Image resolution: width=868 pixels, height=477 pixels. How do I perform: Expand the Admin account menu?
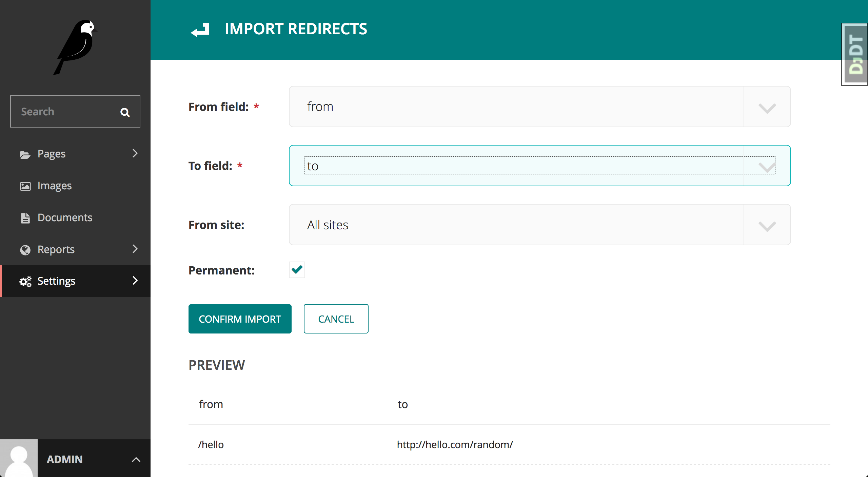pyautogui.click(x=136, y=459)
